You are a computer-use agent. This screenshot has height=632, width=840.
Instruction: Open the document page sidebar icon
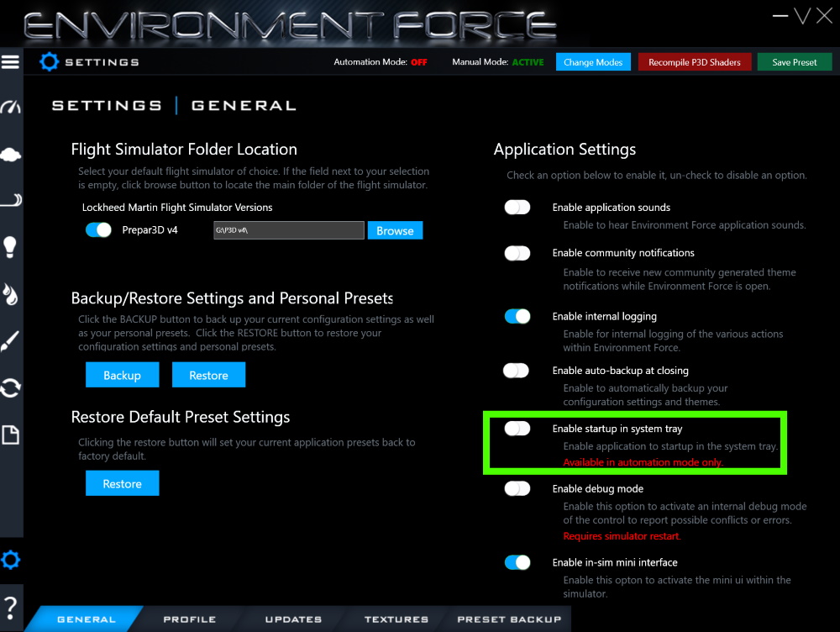pyautogui.click(x=11, y=434)
